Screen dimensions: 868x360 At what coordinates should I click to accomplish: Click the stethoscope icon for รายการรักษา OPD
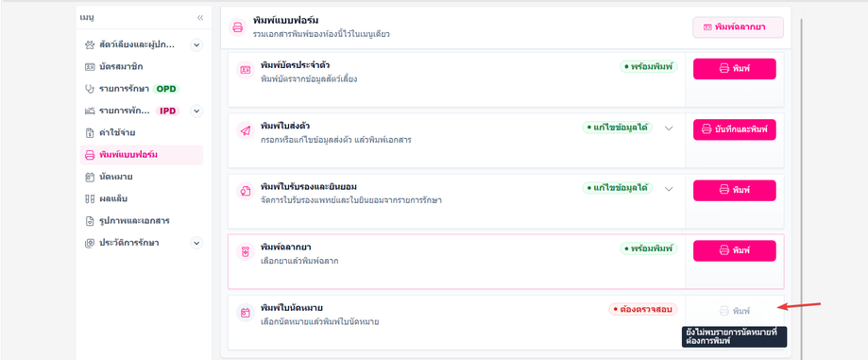coord(90,89)
